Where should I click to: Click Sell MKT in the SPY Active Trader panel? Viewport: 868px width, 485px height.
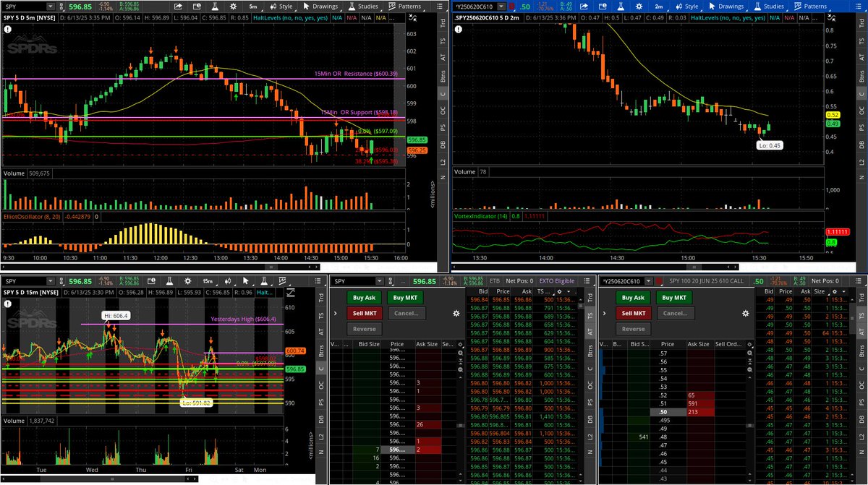(365, 313)
